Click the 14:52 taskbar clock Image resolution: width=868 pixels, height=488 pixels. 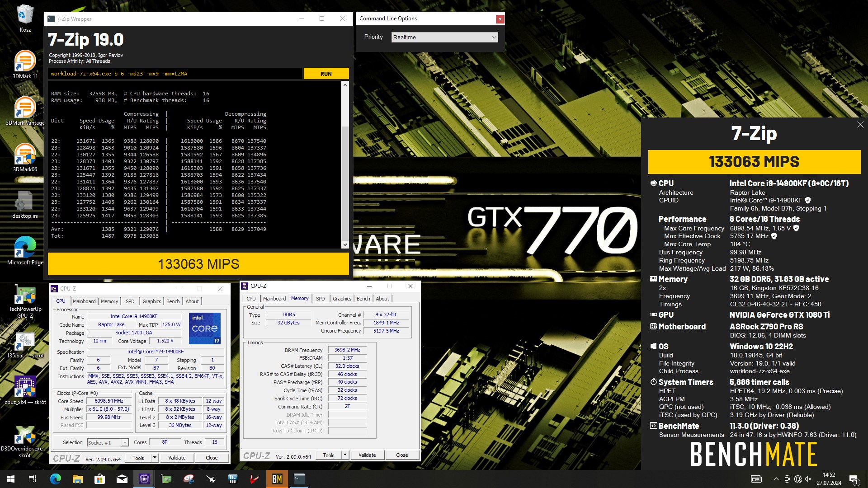click(829, 479)
